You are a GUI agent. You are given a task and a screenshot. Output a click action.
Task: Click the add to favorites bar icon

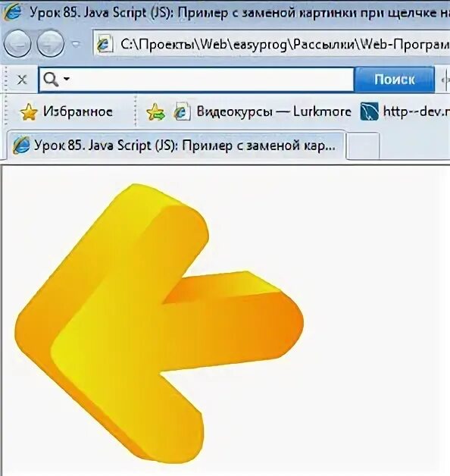pos(155,112)
